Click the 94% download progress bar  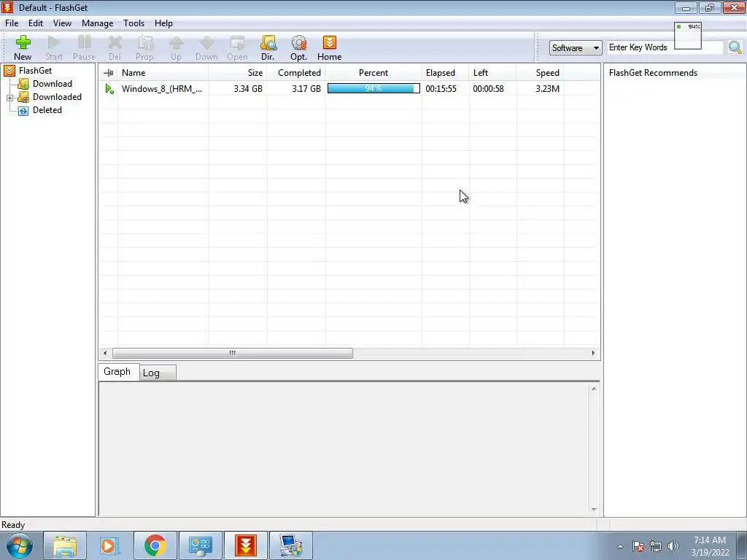(373, 88)
